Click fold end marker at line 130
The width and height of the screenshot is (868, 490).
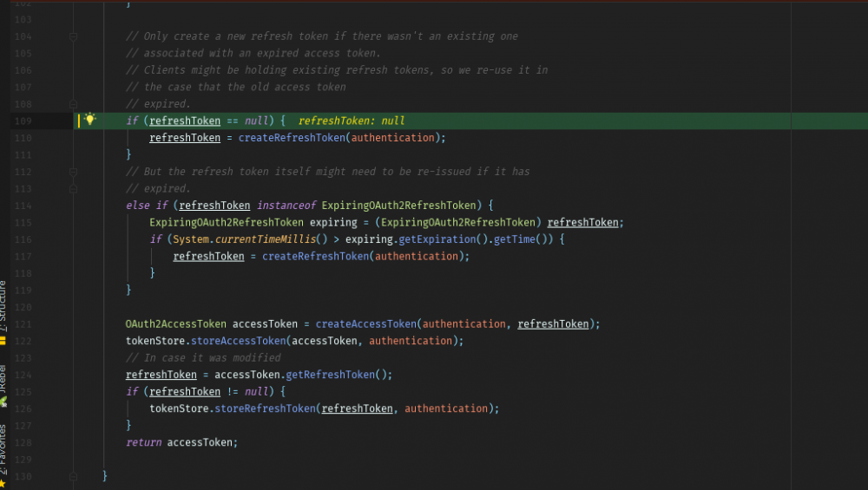click(x=74, y=476)
